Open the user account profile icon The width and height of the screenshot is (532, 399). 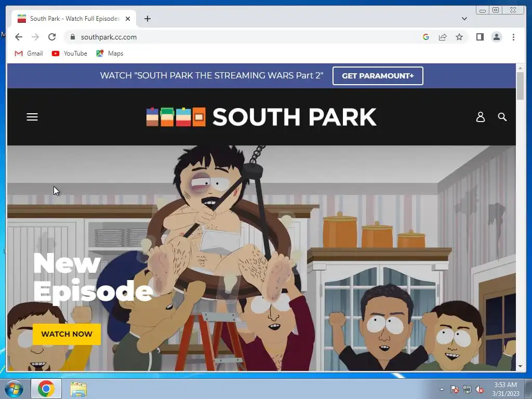tap(481, 117)
